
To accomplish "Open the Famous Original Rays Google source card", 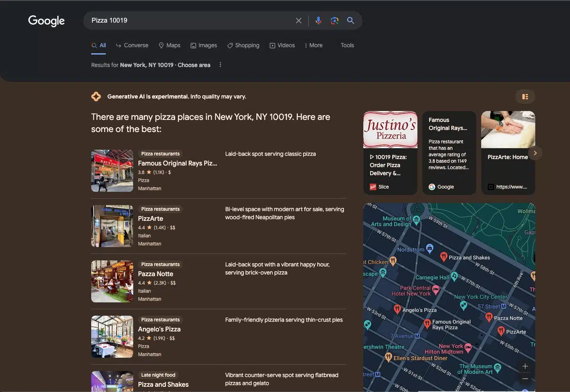I will [x=449, y=153].
